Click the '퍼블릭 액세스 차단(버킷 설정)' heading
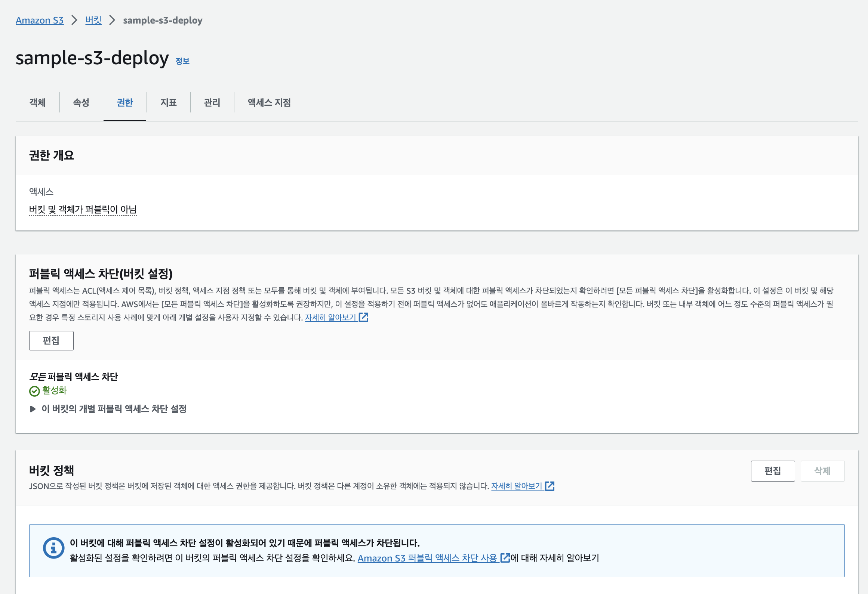The width and height of the screenshot is (868, 594). click(101, 274)
